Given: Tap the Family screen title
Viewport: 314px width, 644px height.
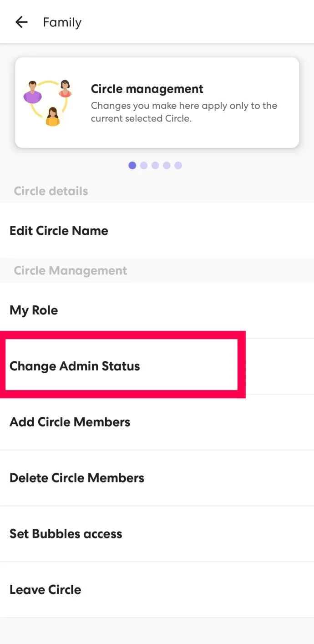Looking at the screenshot, I should tap(62, 22).
